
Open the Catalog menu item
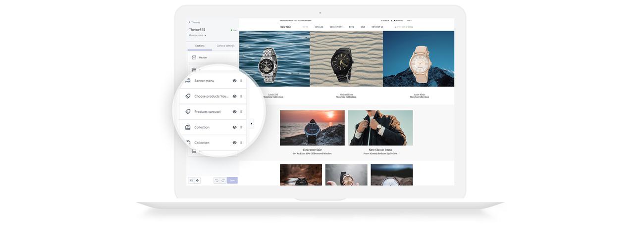(319, 27)
